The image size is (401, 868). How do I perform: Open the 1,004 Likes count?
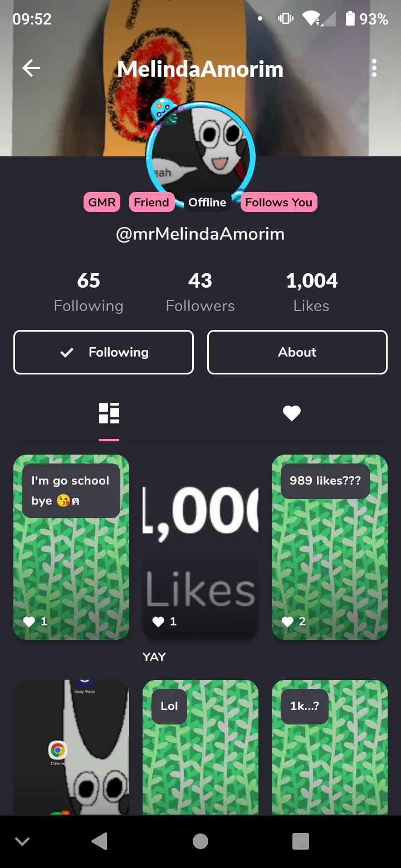311,292
